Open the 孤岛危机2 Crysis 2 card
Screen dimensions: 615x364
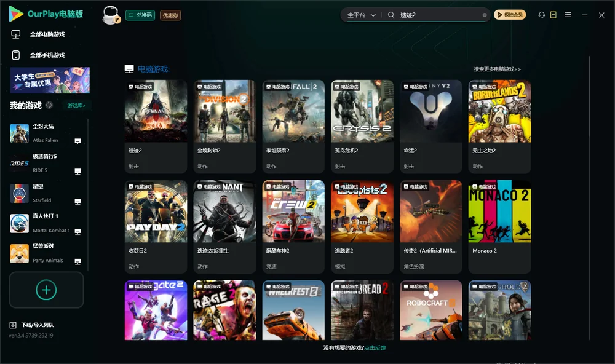click(x=362, y=126)
